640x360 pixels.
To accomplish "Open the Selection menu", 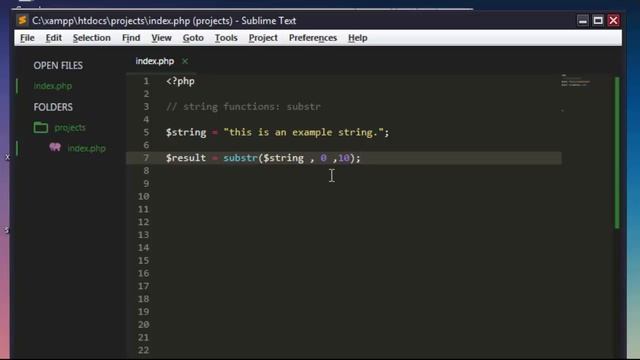I will [91, 38].
